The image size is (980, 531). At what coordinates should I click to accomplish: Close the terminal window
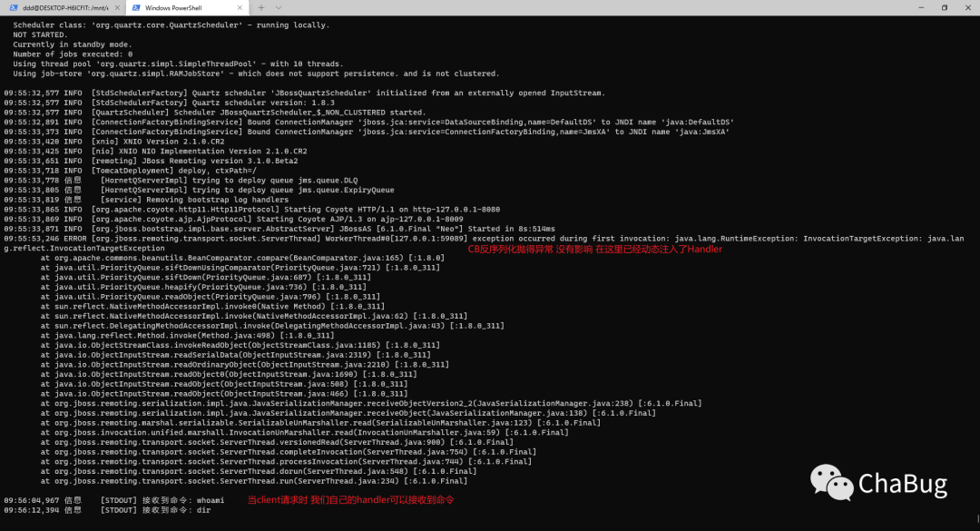tap(967, 7)
